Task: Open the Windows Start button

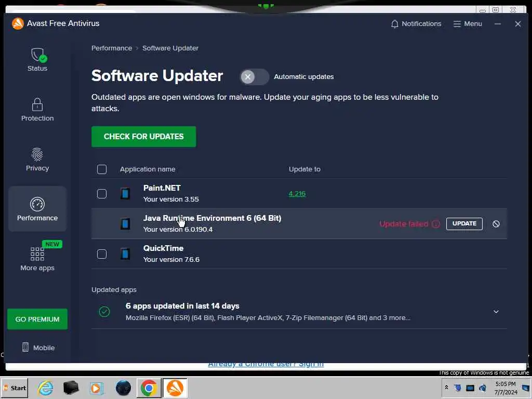Action: pos(14,388)
